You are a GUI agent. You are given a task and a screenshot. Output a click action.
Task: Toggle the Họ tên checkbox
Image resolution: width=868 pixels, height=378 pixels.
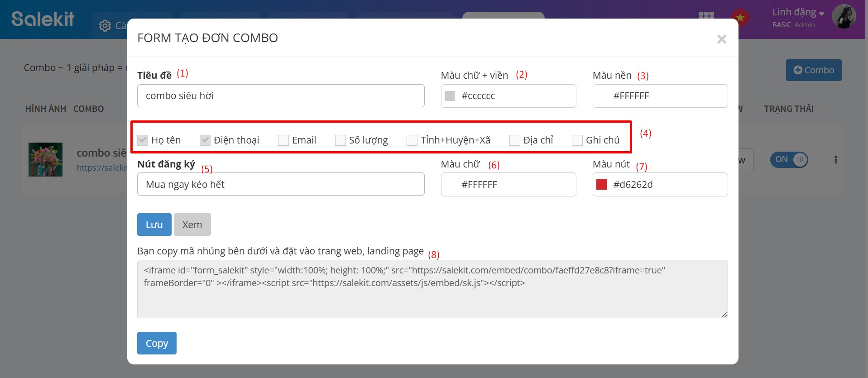tap(143, 140)
